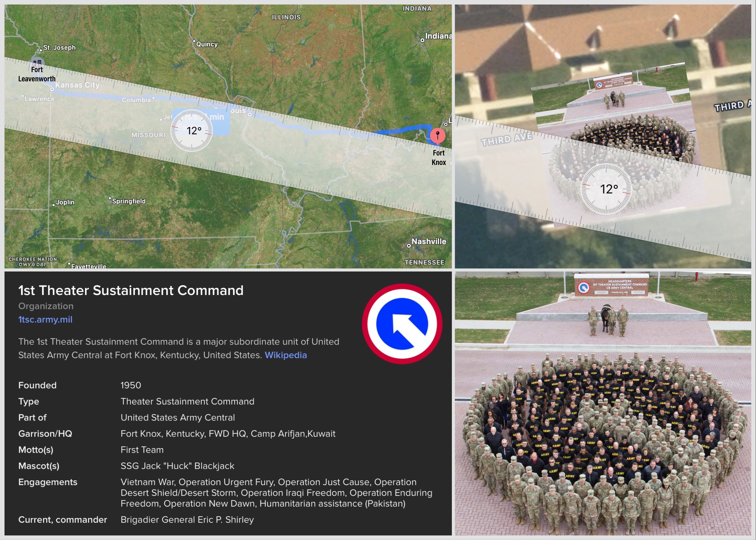Click the Quincy city label
Image resolution: width=756 pixels, height=540 pixels.
click(x=207, y=44)
